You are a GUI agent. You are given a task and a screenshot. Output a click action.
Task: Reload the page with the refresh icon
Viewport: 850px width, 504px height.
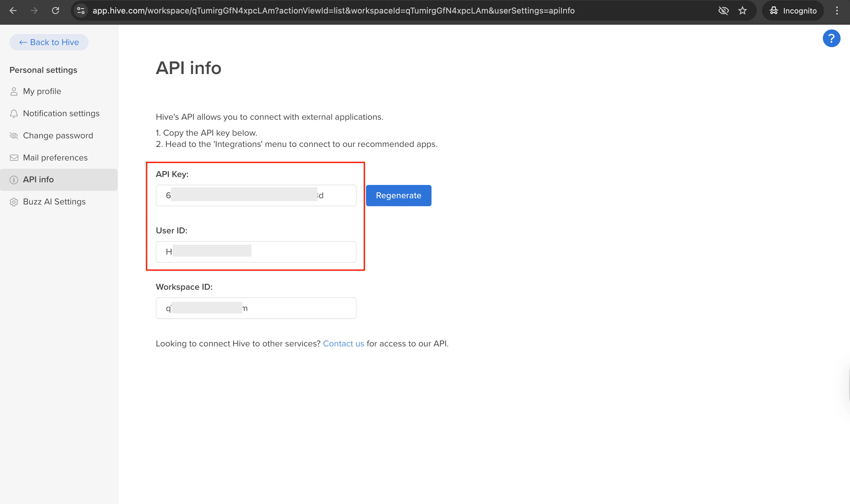[55, 11]
